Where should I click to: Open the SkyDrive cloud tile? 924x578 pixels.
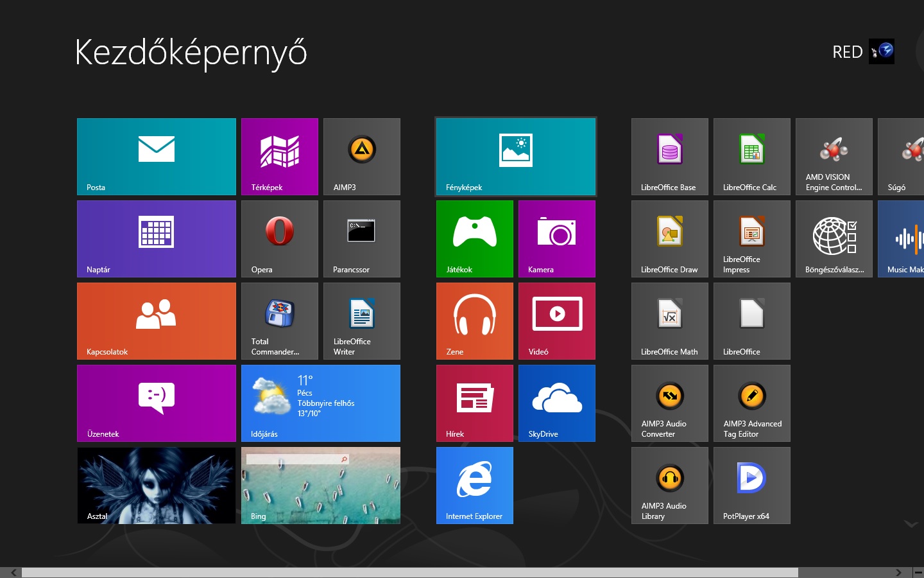(x=557, y=403)
